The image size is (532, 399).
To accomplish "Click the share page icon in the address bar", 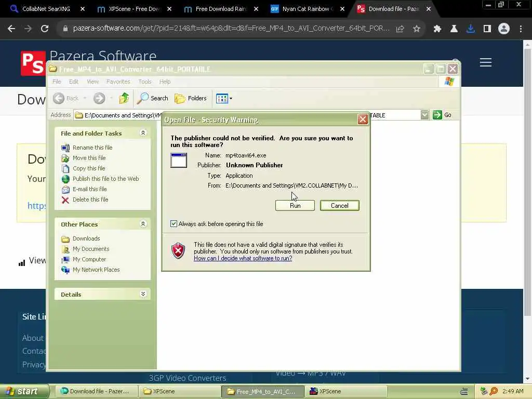I will click(400, 29).
